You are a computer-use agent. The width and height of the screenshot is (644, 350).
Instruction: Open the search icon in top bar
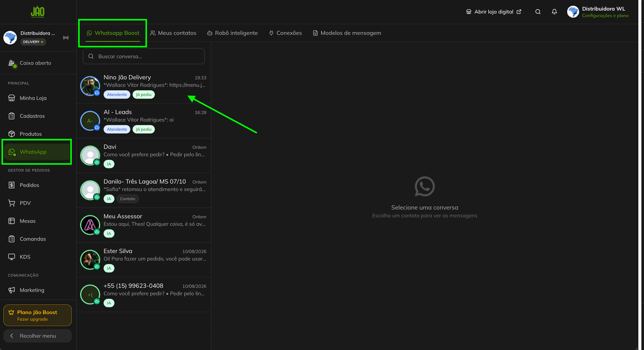point(538,12)
